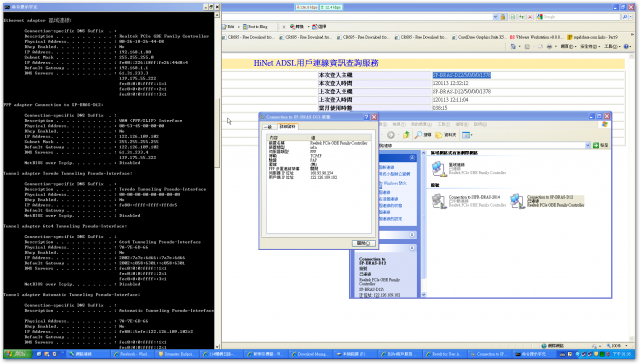Click the browser home icon
The height and width of the screenshot is (364, 640).
pos(513,47)
